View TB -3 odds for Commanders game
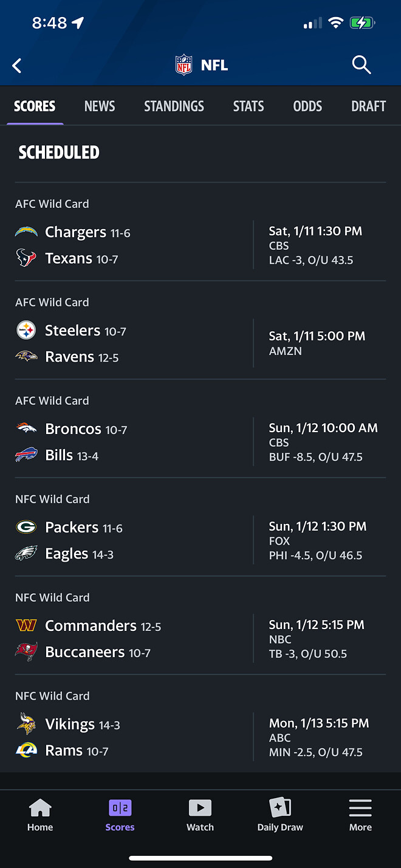Viewport: 401px width, 868px height. (308, 654)
